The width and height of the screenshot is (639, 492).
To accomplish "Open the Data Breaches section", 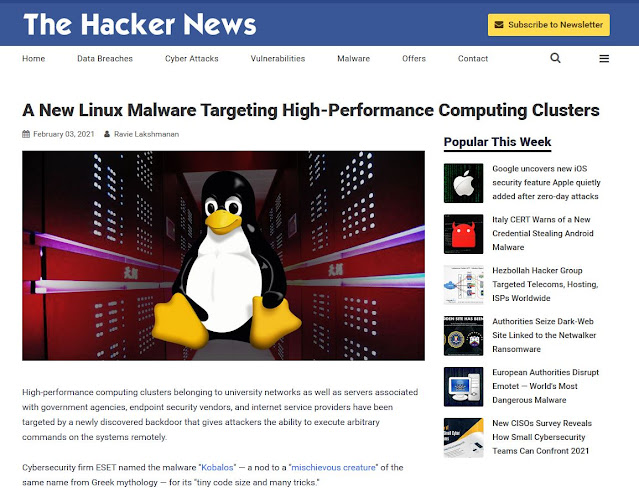I will [105, 59].
